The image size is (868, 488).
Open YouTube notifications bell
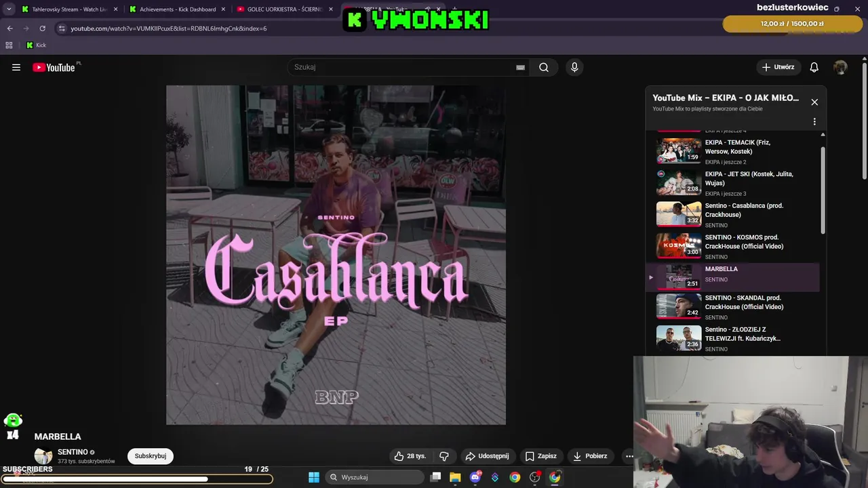click(x=814, y=67)
